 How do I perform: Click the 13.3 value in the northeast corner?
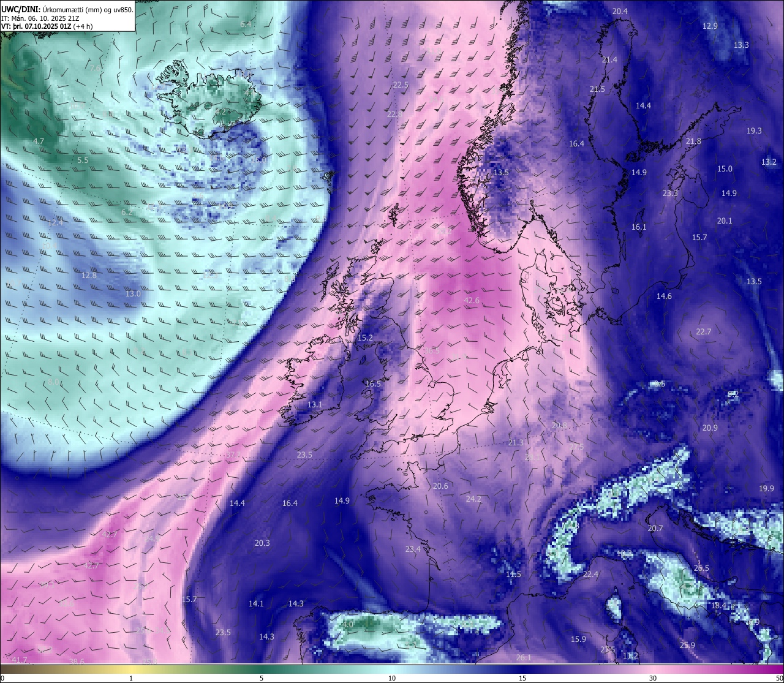741,45
